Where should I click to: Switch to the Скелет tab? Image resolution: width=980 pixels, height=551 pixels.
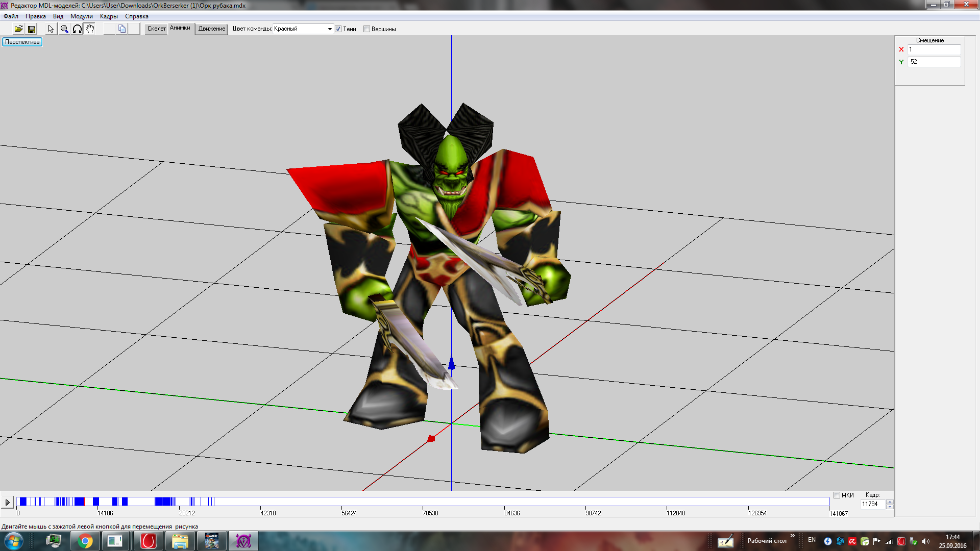tap(156, 29)
